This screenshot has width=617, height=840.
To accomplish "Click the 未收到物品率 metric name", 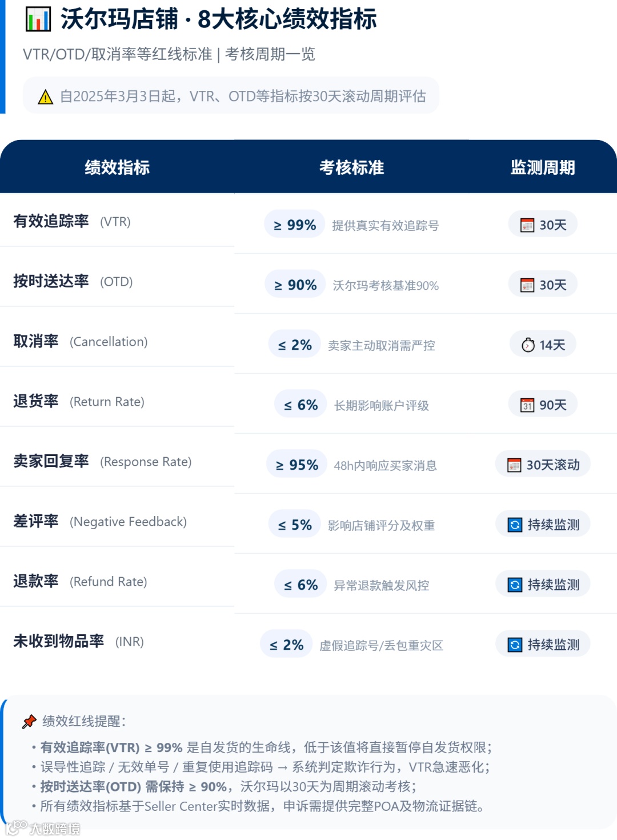I will 59,641.
